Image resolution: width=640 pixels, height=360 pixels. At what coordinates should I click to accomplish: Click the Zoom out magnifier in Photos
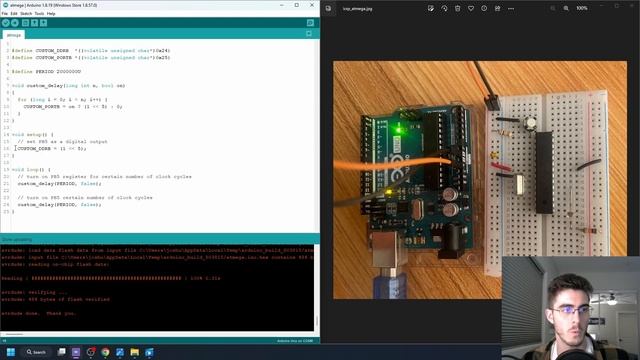coord(553,8)
